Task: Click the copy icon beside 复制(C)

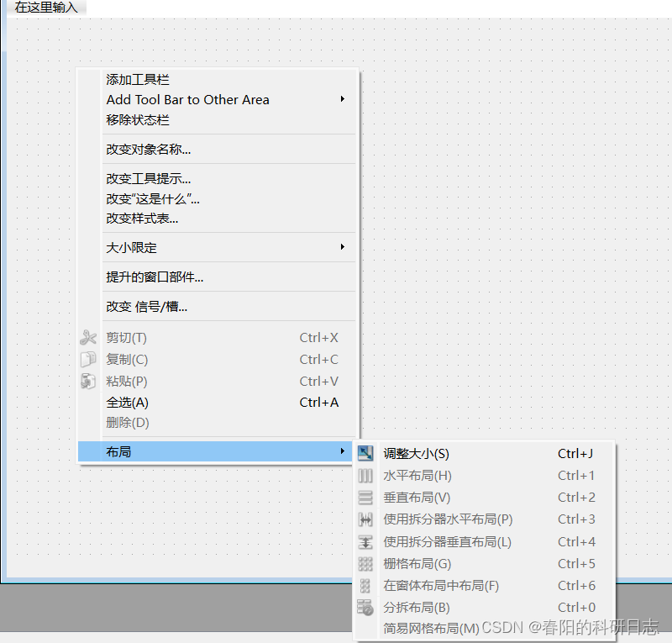Action: point(88,360)
